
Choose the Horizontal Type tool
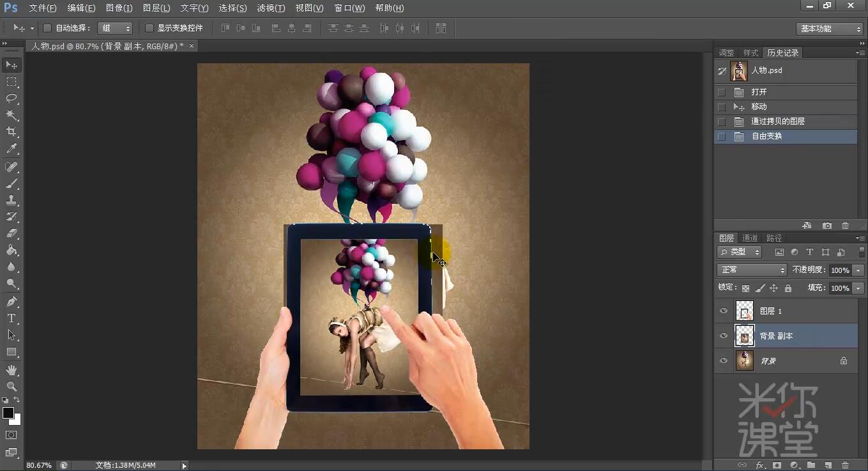point(11,318)
